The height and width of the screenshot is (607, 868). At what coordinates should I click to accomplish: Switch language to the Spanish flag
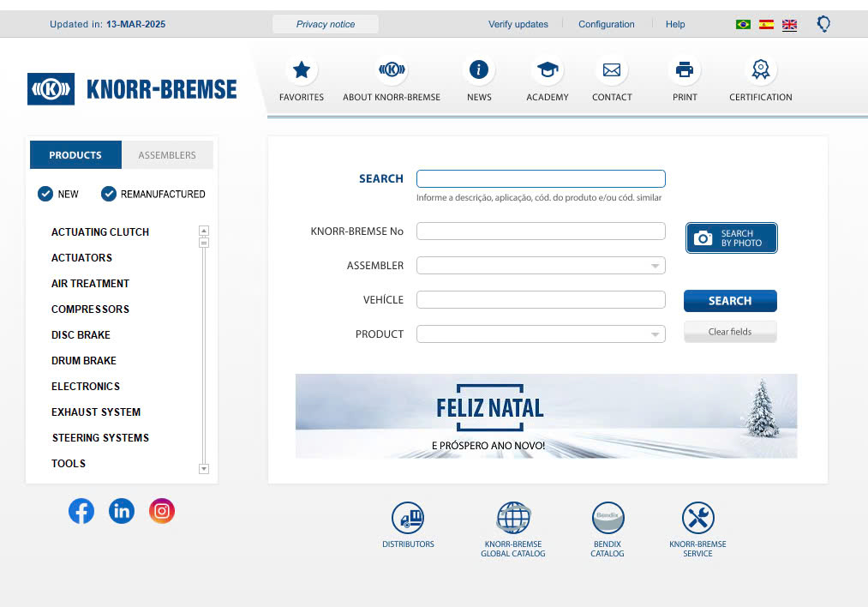coord(766,24)
